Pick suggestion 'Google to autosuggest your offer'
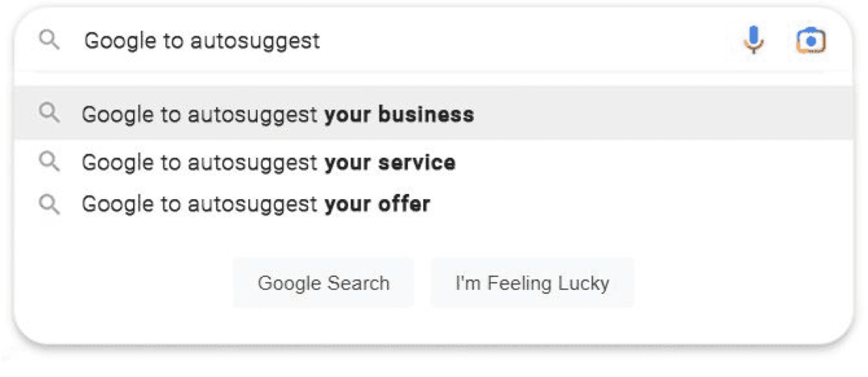868x377 pixels. (434, 205)
